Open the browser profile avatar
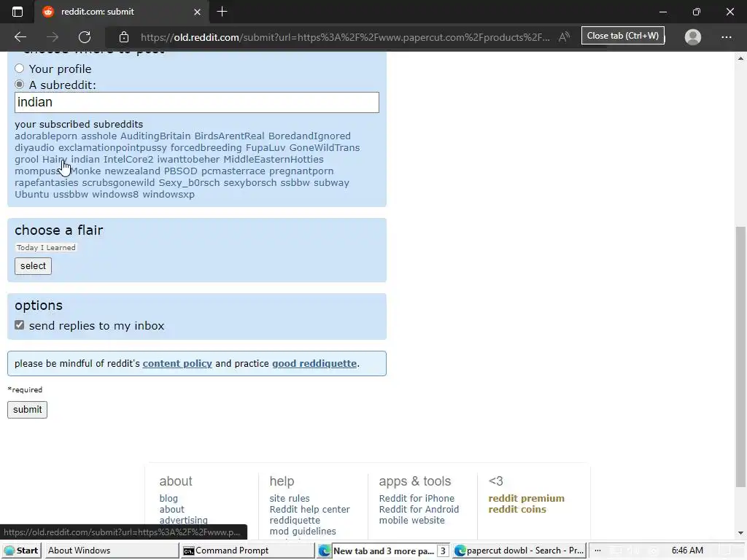Viewport: 747px width, 560px height. pyautogui.click(x=693, y=37)
